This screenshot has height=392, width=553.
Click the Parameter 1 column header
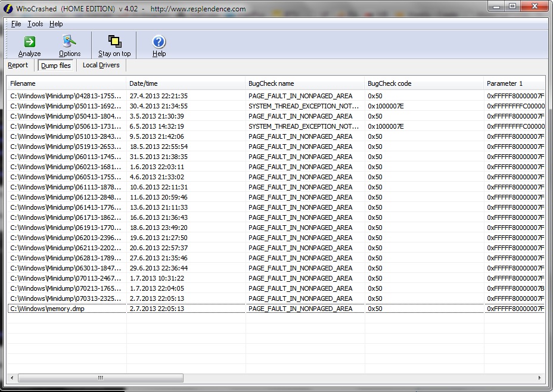(514, 83)
